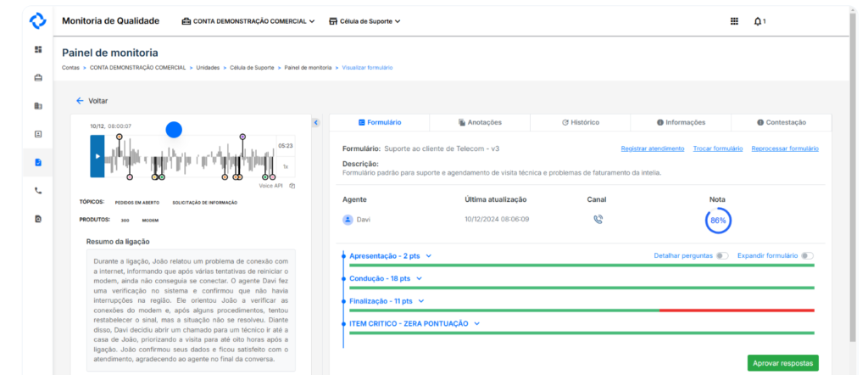Open the phone icon in left sidebar

(38, 191)
